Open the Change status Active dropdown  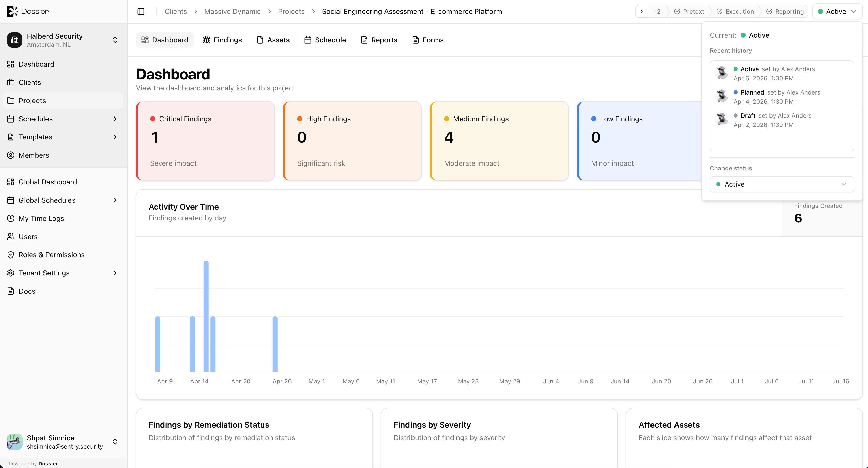pos(782,184)
